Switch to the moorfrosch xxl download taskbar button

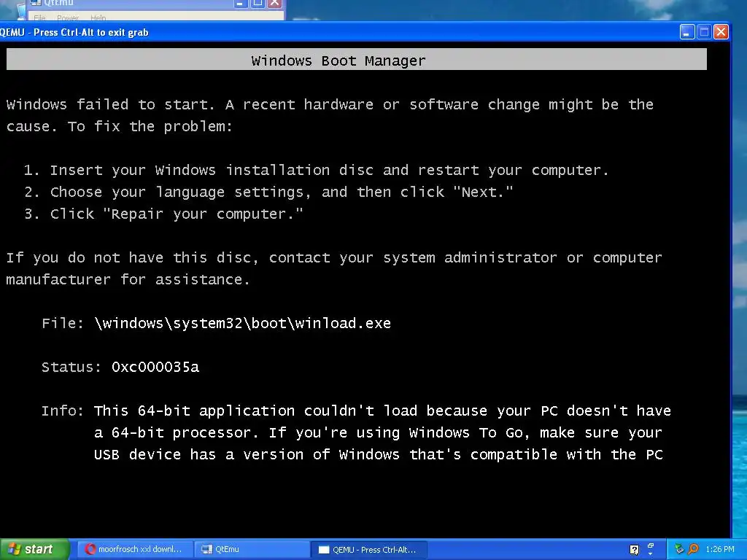pos(135,549)
